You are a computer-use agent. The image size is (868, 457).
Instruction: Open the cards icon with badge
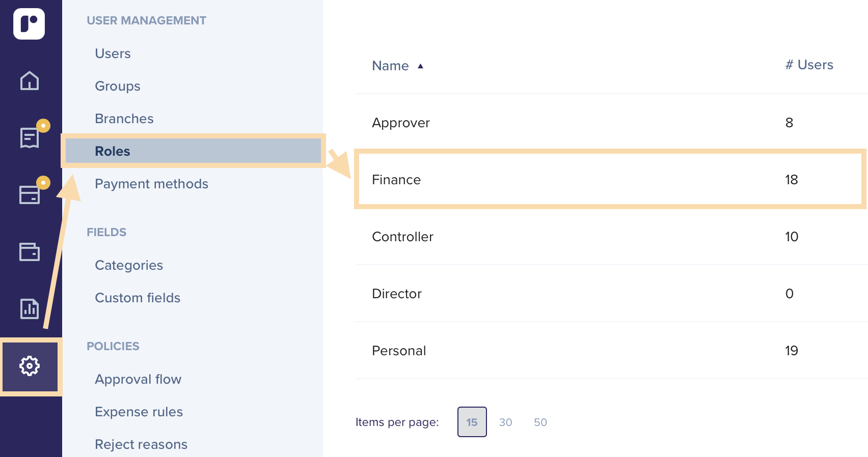(x=29, y=194)
